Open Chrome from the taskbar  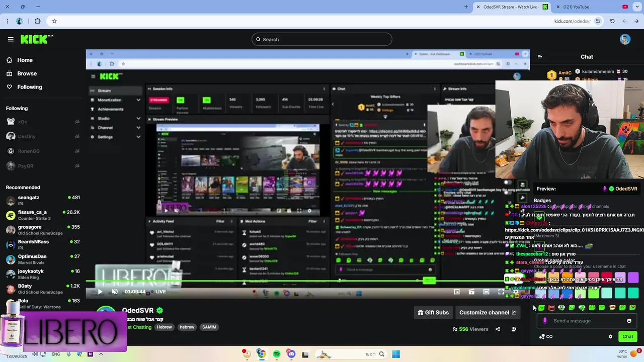point(261,354)
